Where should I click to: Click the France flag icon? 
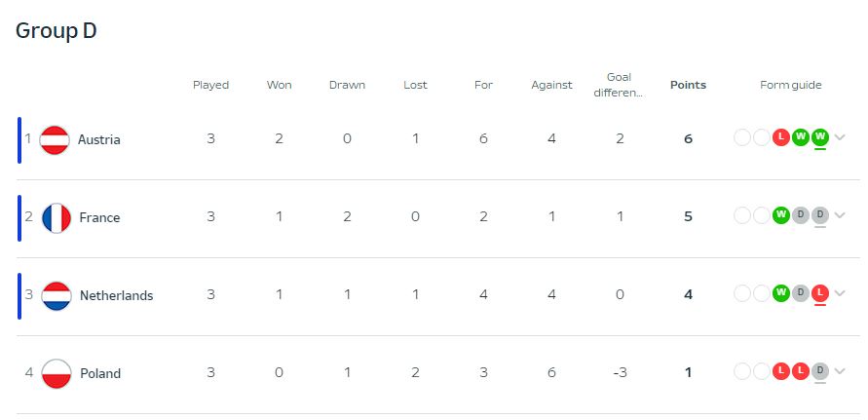click(x=57, y=217)
